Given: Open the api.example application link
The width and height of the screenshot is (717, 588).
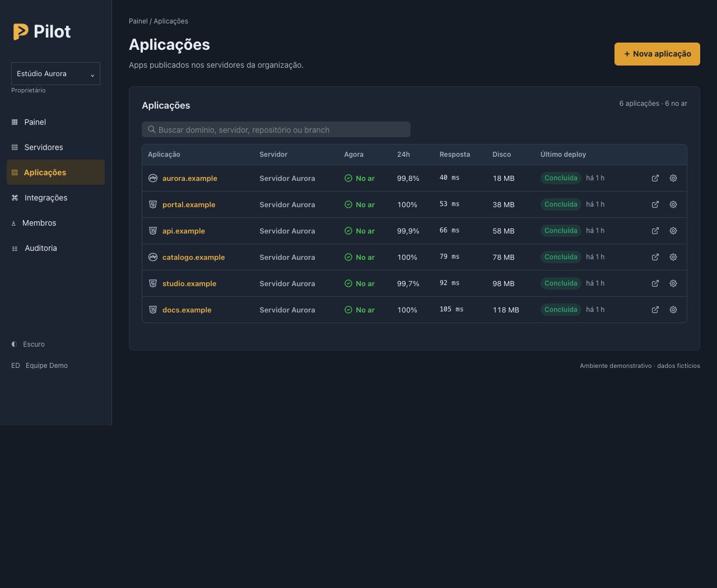Looking at the screenshot, I should click(184, 231).
